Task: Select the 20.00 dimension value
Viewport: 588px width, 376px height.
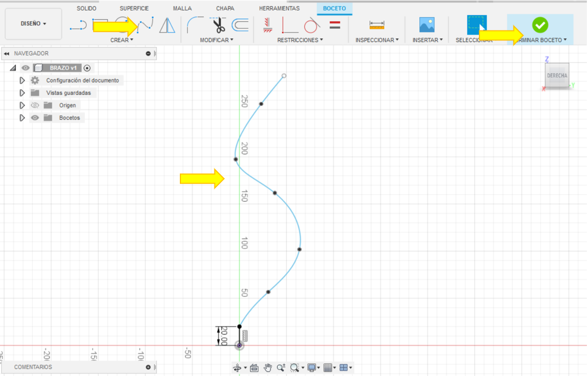Action: [x=224, y=336]
